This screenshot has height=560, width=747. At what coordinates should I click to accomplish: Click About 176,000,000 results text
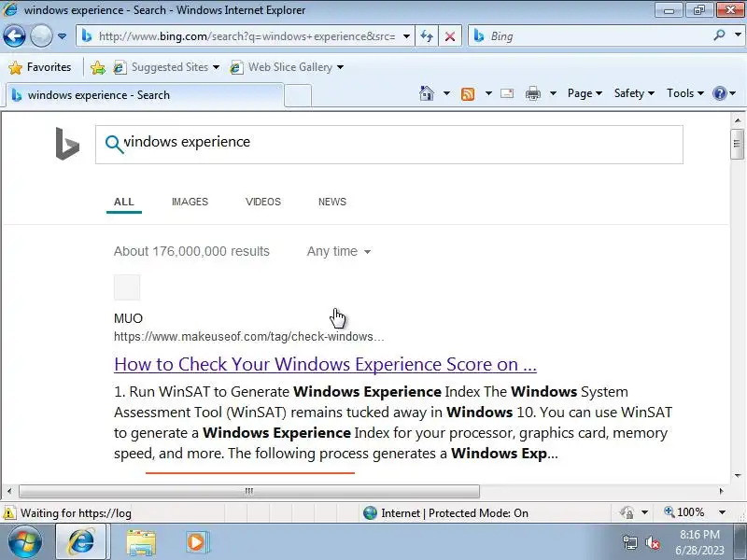click(191, 251)
